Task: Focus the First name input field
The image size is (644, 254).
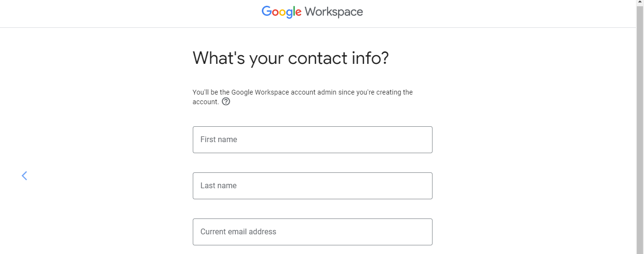Action: tap(313, 140)
